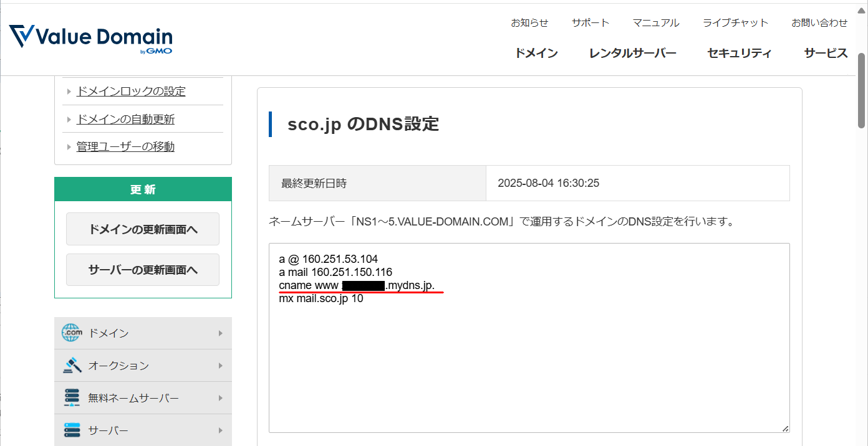Open the サポート header link
This screenshot has height=446, width=868.
click(x=591, y=22)
